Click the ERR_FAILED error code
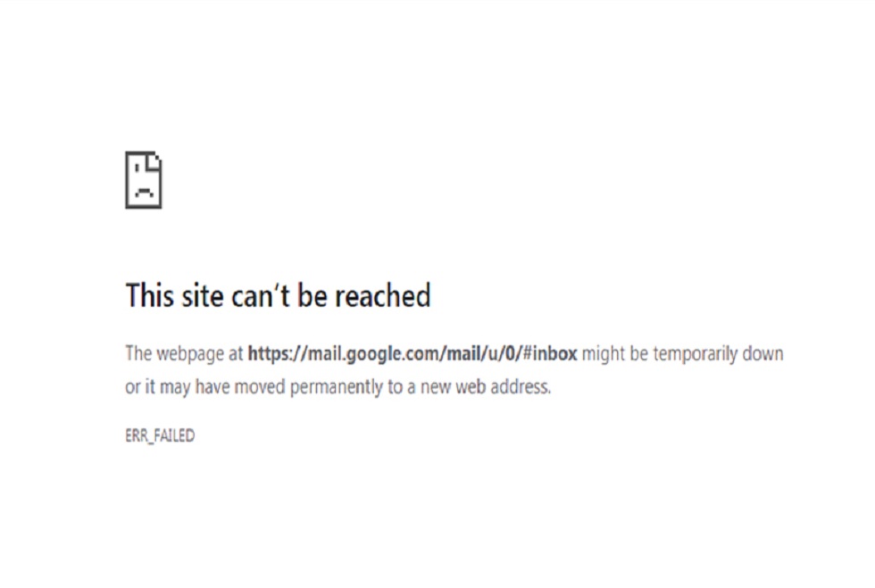Viewport: 875px width, 588px height. pos(160,435)
